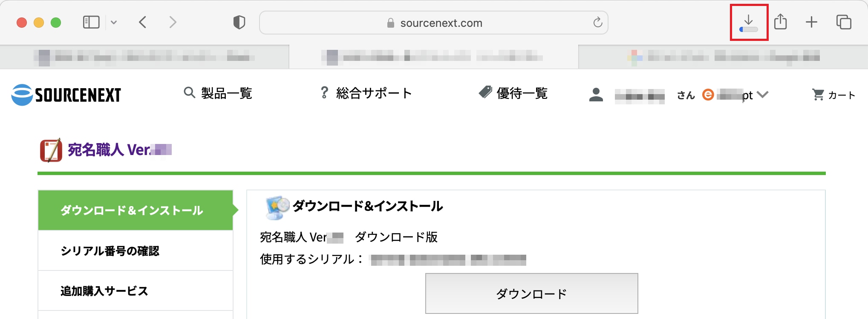Expand the sidebar options dropdown chevron
The height and width of the screenshot is (319, 868).
114,22
